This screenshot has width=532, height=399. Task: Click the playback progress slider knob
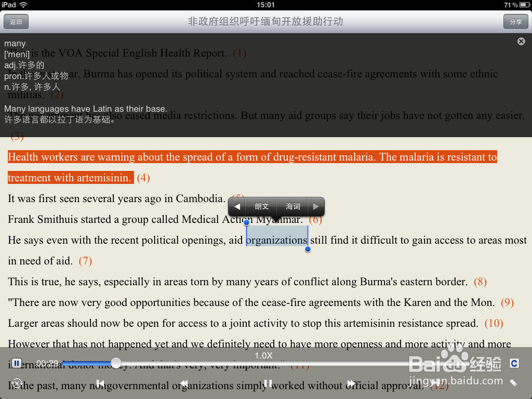pyautogui.click(x=116, y=363)
